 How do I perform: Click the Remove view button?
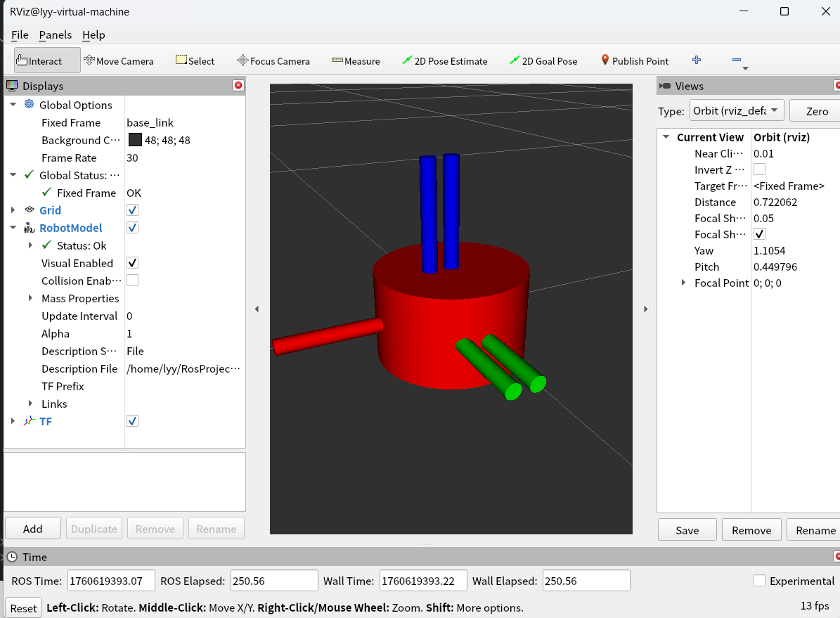pos(751,530)
